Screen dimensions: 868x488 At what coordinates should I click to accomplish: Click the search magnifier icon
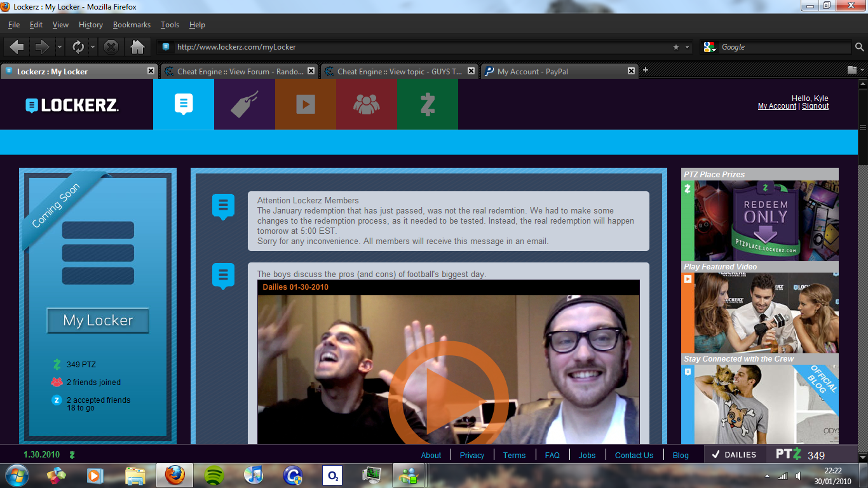click(x=859, y=47)
